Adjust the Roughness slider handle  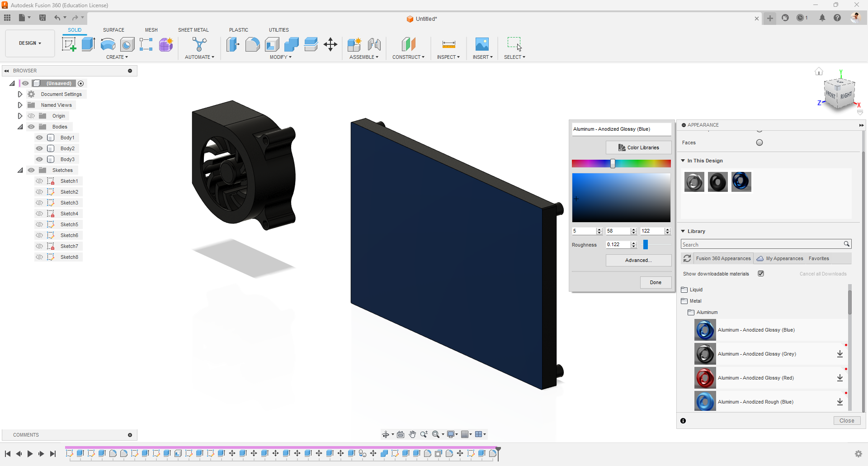pos(646,245)
